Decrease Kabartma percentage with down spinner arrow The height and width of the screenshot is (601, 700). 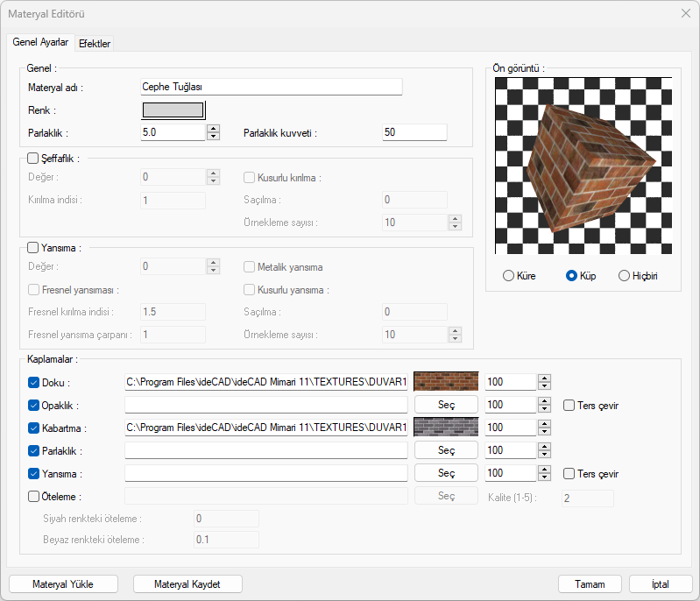coord(544,432)
